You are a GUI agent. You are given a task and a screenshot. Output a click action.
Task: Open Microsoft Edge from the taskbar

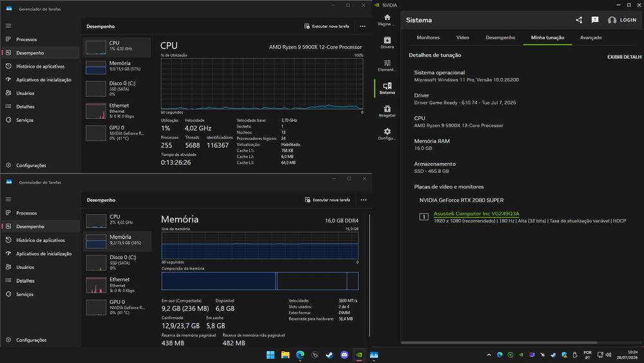click(300, 355)
